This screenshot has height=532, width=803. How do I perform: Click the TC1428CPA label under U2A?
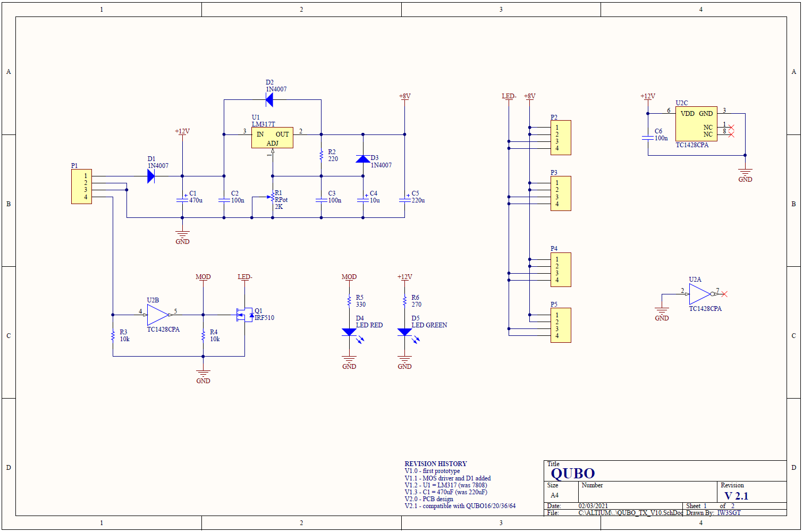[705, 309]
